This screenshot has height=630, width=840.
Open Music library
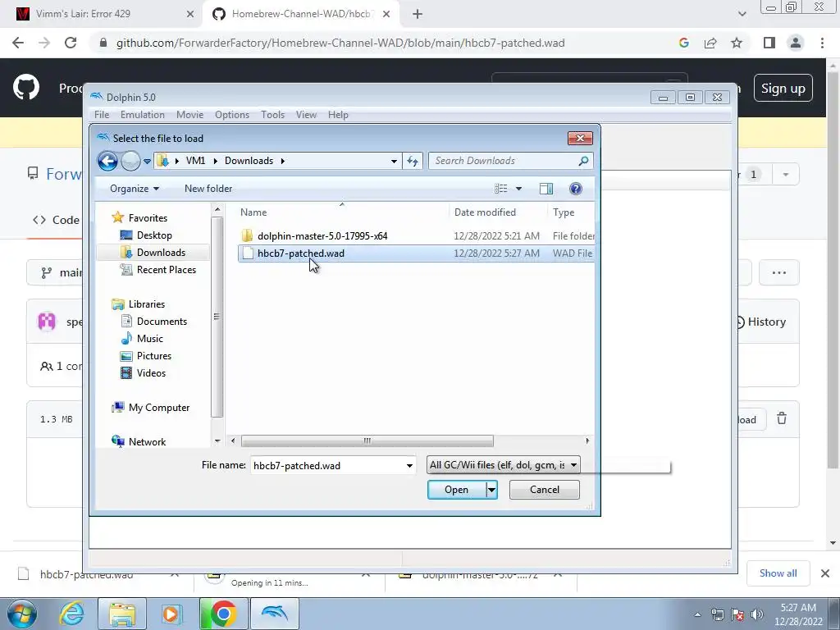[x=149, y=339]
